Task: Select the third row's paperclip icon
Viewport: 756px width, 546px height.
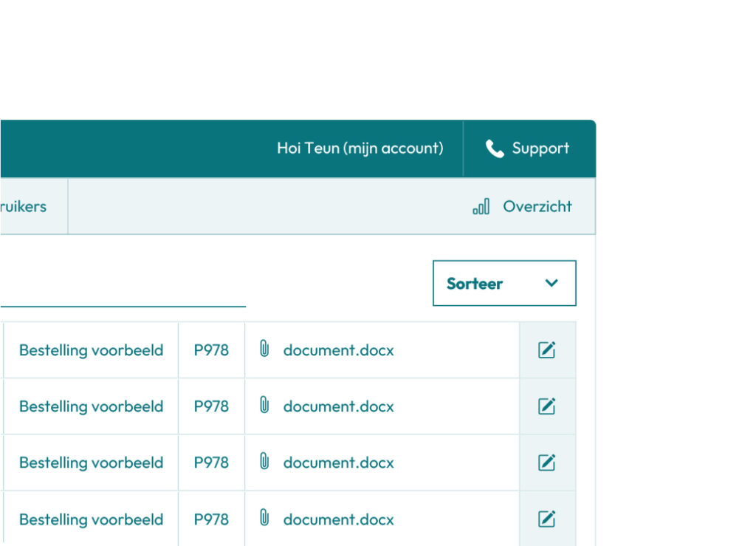Action: pyautogui.click(x=264, y=462)
